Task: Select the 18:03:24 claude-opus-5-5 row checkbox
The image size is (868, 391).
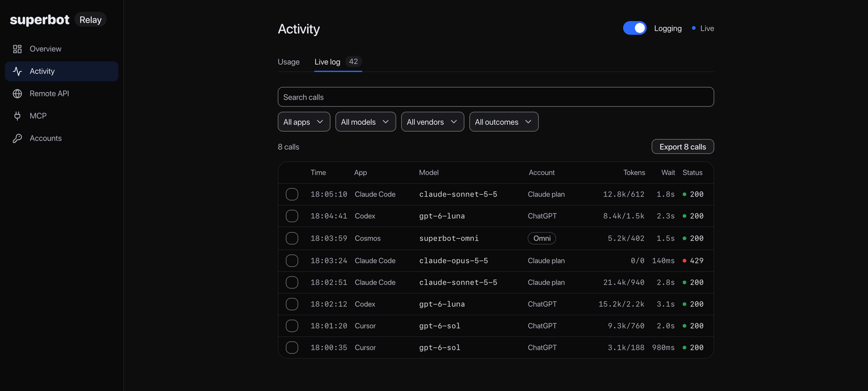Action: coord(292,261)
